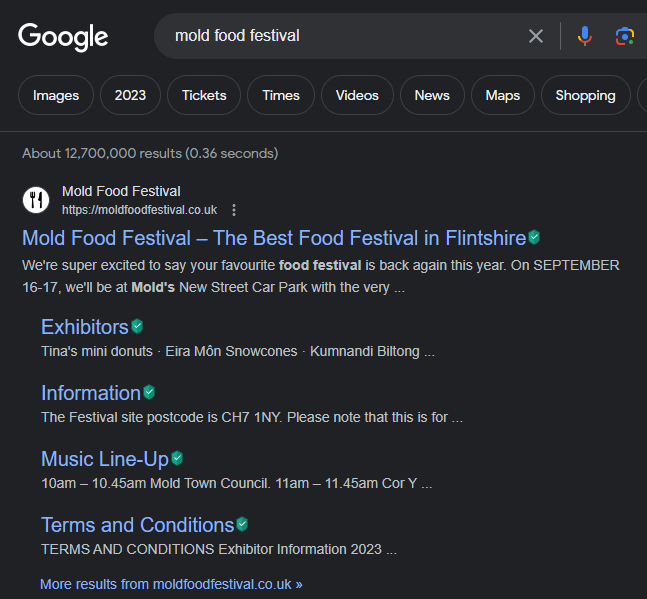647x599 pixels.
Task: Click the shield badge next to Flintshire title
Action: pyautogui.click(x=534, y=237)
